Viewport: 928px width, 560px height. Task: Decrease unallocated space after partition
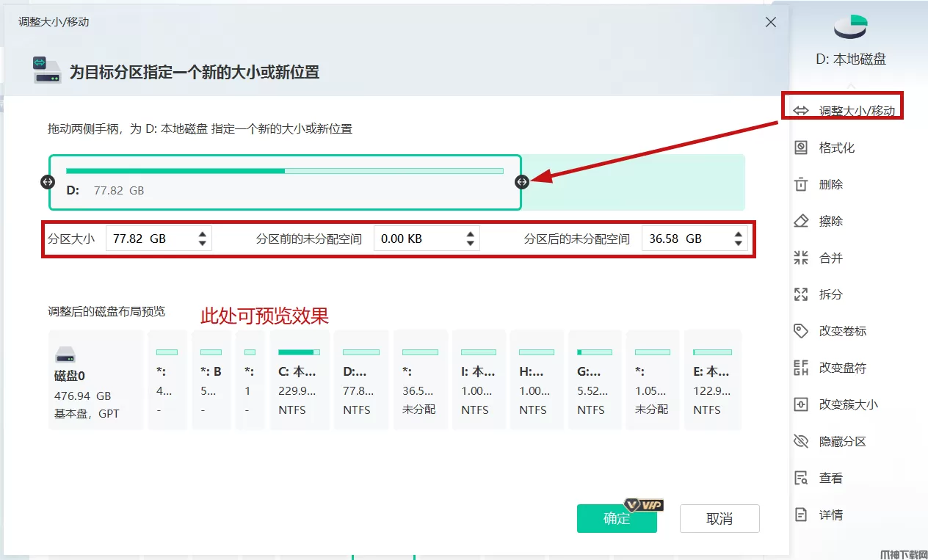point(739,244)
